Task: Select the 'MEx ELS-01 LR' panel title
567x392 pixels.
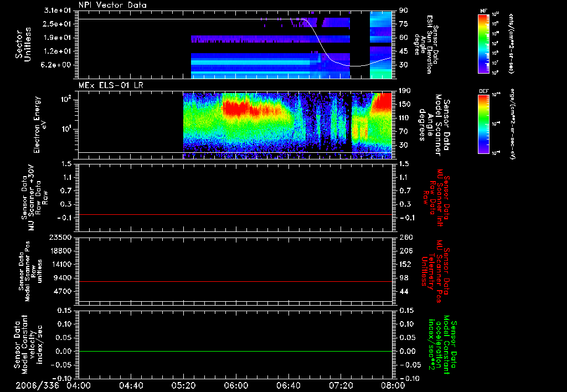Action: (111, 85)
